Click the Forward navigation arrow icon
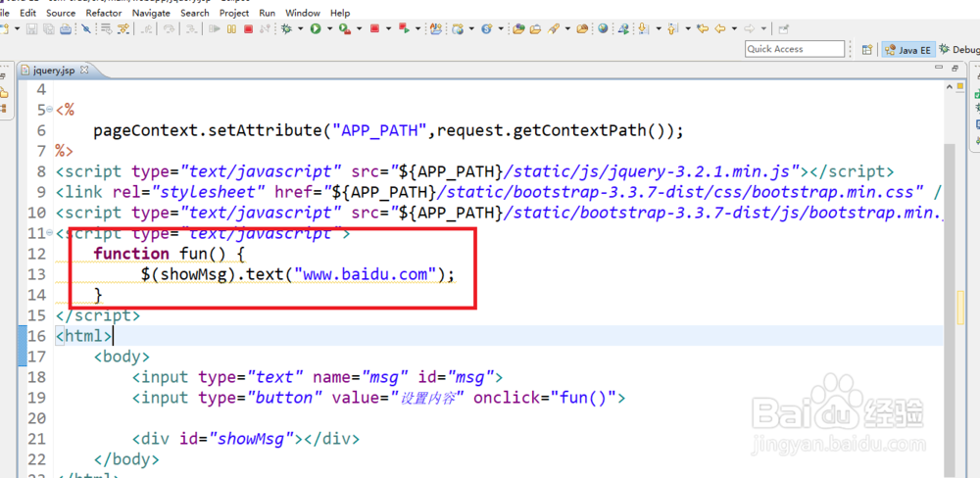The width and height of the screenshot is (980, 478). click(x=749, y=28)
